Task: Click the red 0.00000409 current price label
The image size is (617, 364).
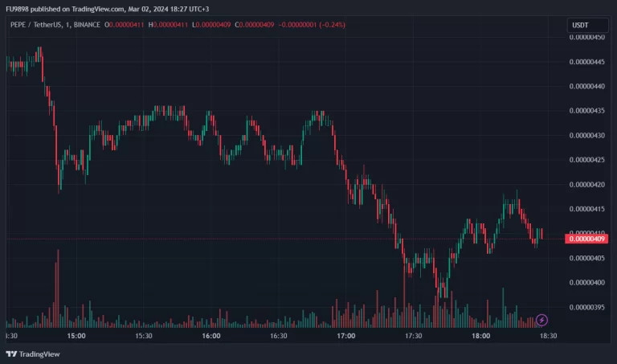Action: pos(586,239)
